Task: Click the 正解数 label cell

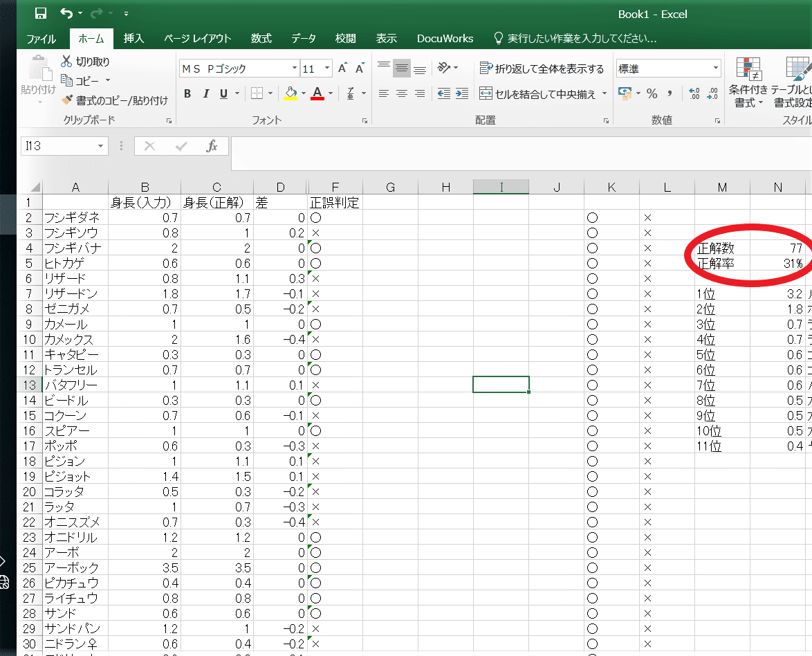Action: coord(722,248)
